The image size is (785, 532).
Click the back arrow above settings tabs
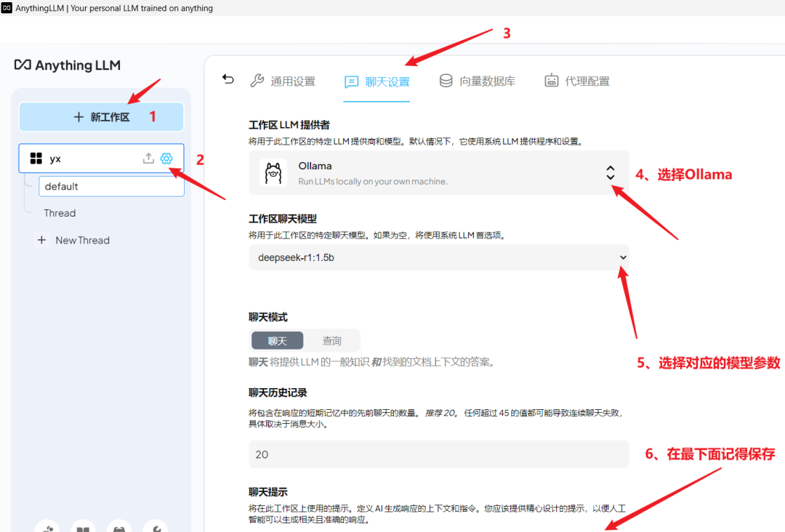[228, 80]
